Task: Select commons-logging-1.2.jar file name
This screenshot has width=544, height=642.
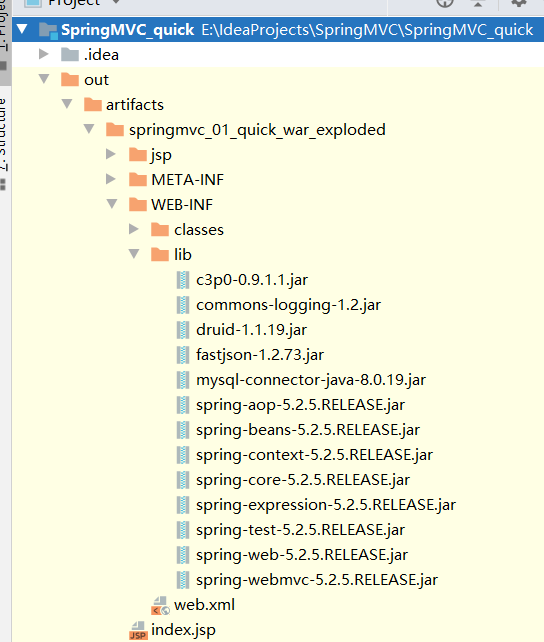Action: click(x=288, y=305)
